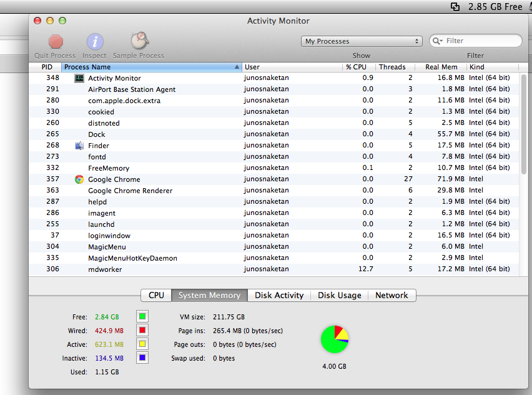The height and width of the screenshot is (395, 532).
Task: Click the 211.75 GB VM size value
Action: pos(229,317)
